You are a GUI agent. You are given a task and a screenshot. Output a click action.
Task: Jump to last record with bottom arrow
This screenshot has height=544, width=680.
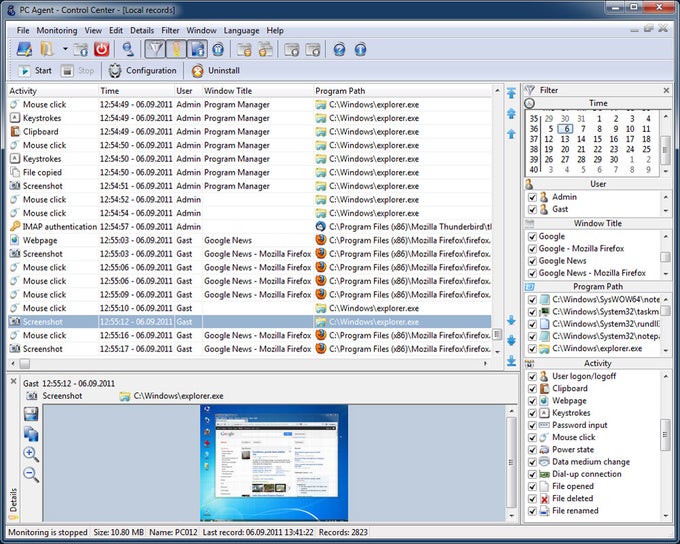point(511,360)
